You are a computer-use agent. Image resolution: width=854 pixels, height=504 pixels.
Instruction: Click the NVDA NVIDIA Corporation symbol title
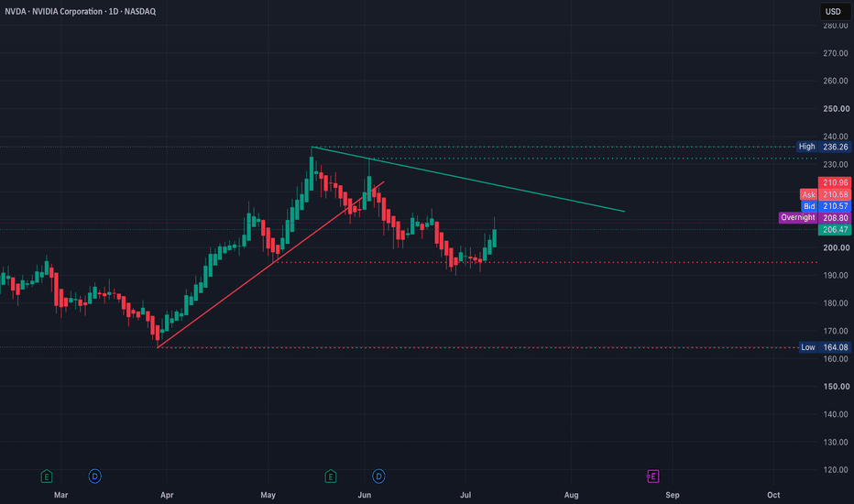tap(80, 11)
